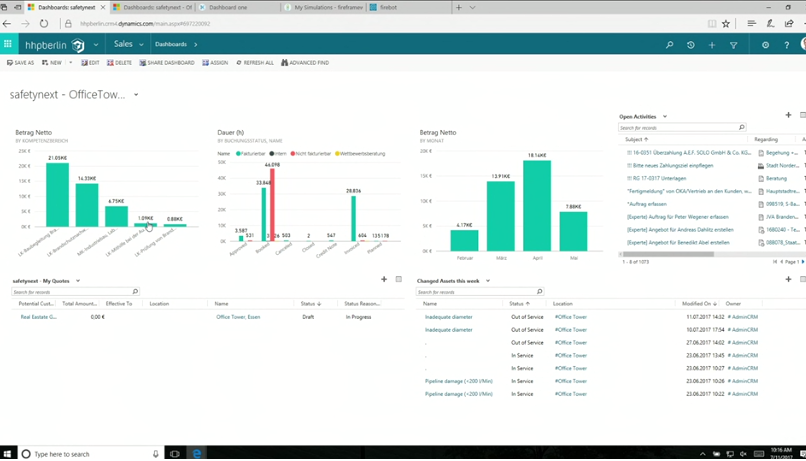Add a new record in Open Activities
Screen dimensions: 806x461
tap(788, 116)
